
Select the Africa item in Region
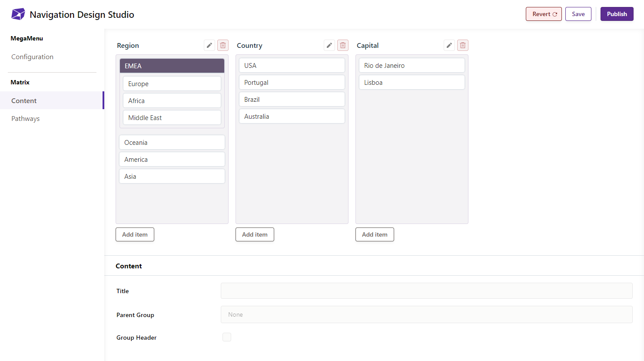[x=172, y=100]
